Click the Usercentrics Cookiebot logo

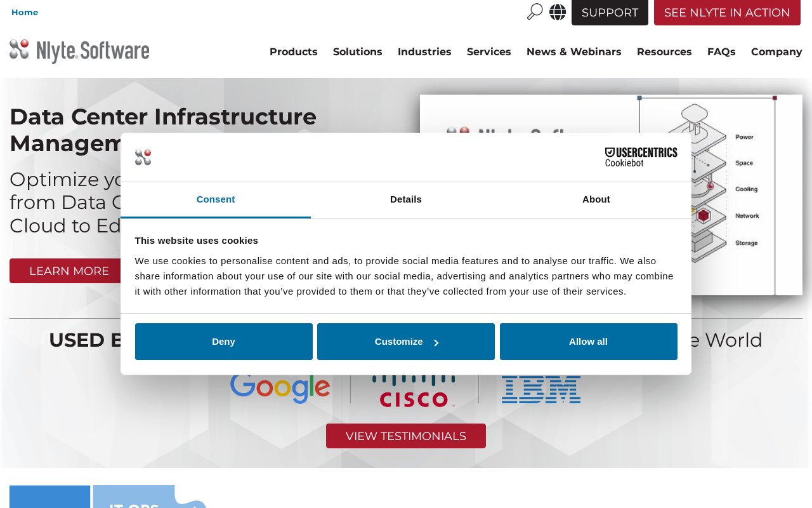coord(641,157)
